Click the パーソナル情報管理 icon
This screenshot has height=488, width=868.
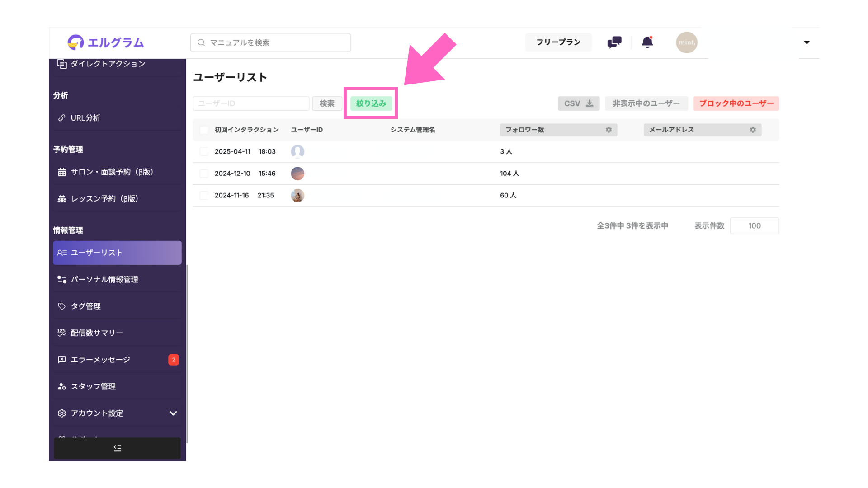click(x=62, y=279)
